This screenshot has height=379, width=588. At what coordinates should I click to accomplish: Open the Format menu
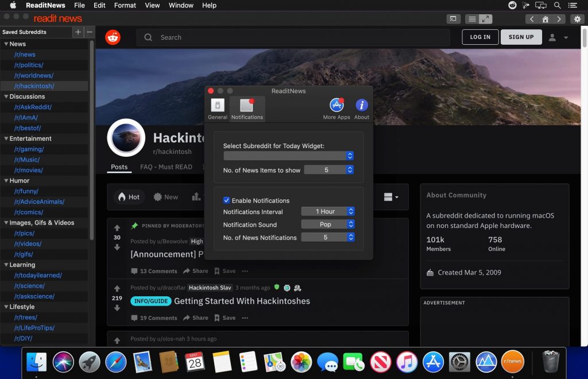(x=125, y=5)
